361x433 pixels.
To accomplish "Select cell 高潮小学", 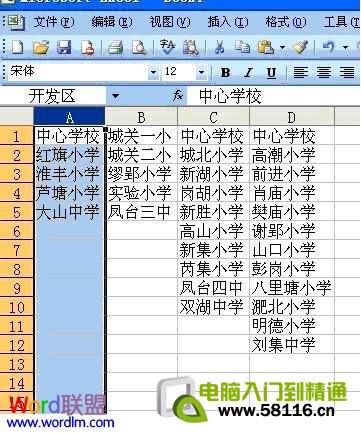I will pos(292,155).
